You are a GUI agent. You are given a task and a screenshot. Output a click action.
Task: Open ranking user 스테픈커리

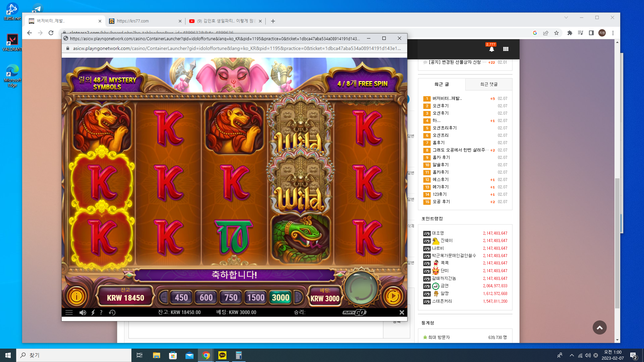click(442, 301)
